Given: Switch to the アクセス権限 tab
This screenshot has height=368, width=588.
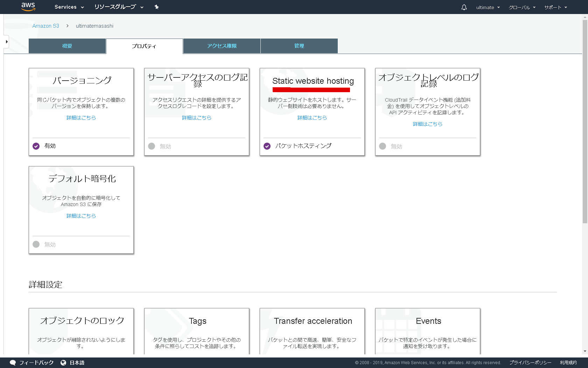Looking at the screenshot, I should click(x=222, y=46).
